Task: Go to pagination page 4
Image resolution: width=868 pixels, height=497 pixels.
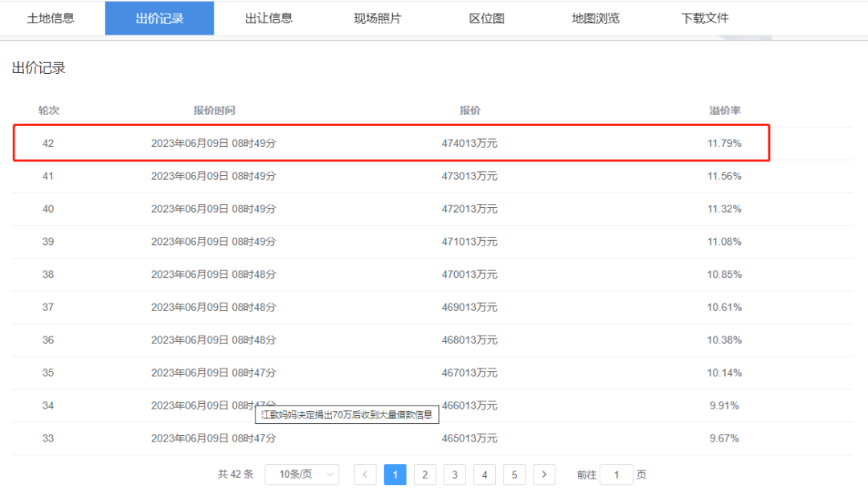Action: (x=485, y=475)
